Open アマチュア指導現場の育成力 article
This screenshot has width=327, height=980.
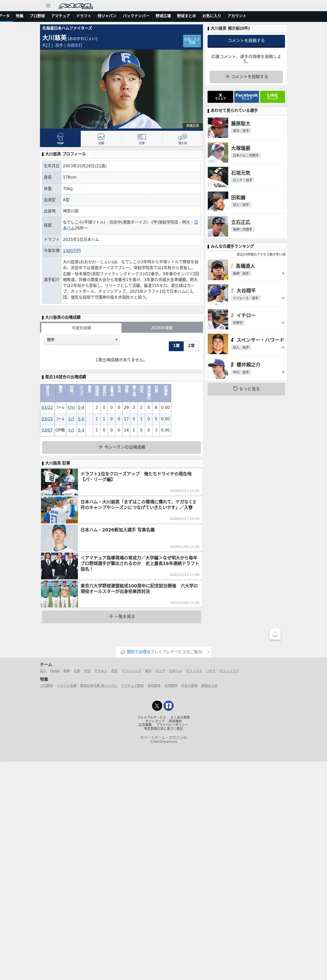pyautogui.click(x=121, y=566)
